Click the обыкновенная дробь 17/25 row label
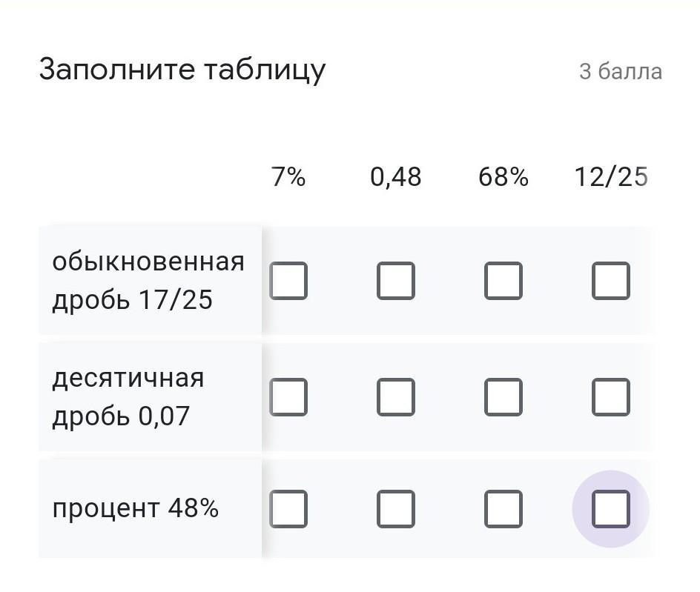 point(148,281)
